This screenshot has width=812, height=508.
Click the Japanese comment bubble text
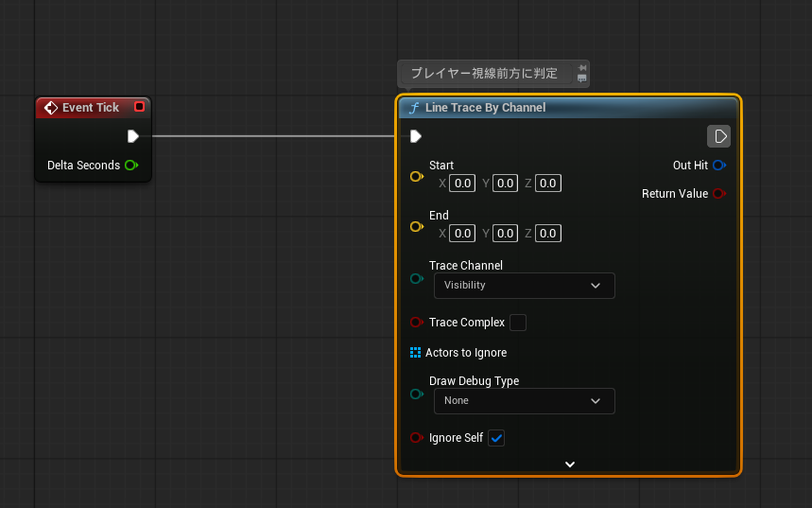(x=484, y=73)
